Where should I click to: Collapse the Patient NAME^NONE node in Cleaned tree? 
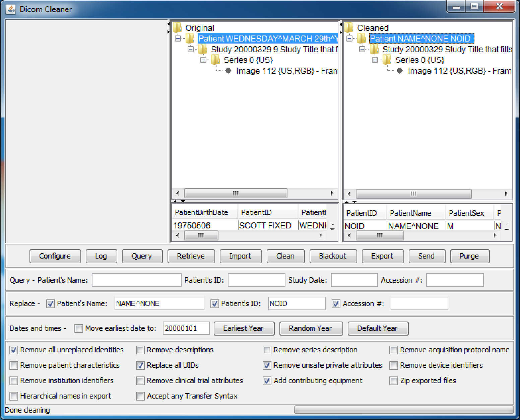[349, 39]
